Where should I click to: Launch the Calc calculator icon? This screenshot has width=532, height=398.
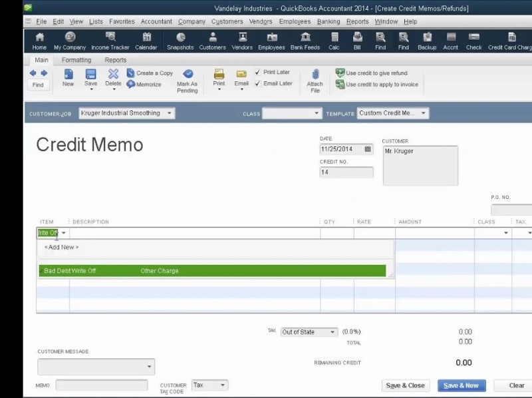pos(334,41)
